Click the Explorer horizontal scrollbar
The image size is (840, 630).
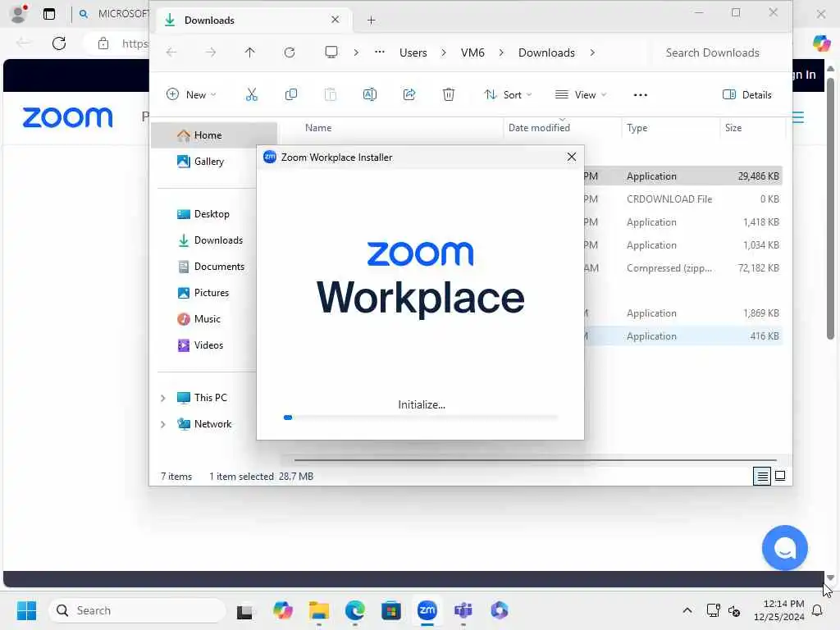(x=535, y=459)
